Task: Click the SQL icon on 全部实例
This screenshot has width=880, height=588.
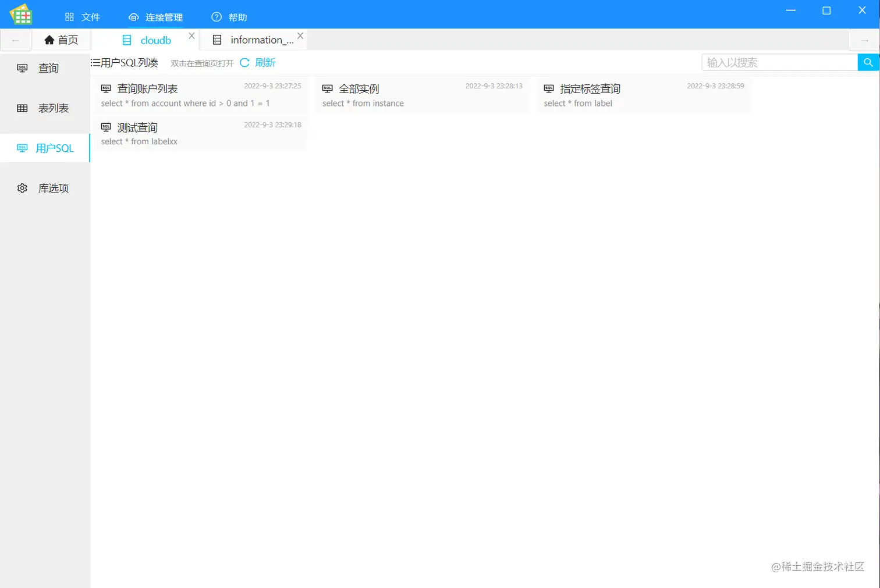Action: coord(327,88)
